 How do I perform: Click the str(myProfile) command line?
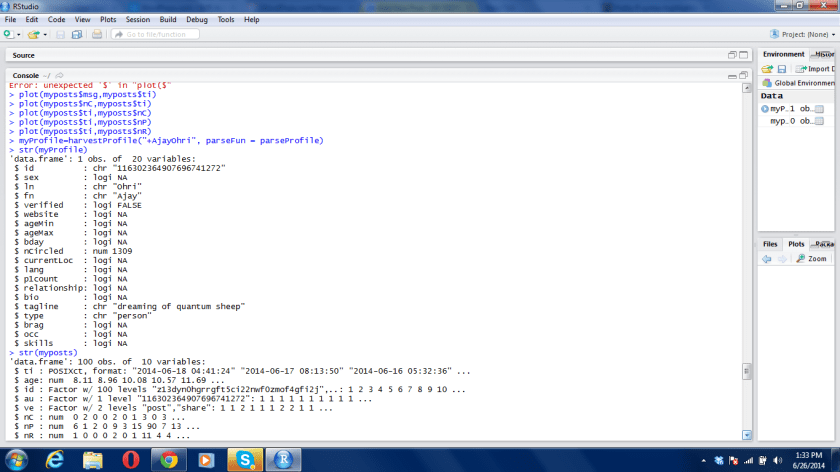click(x=48, y=150)
